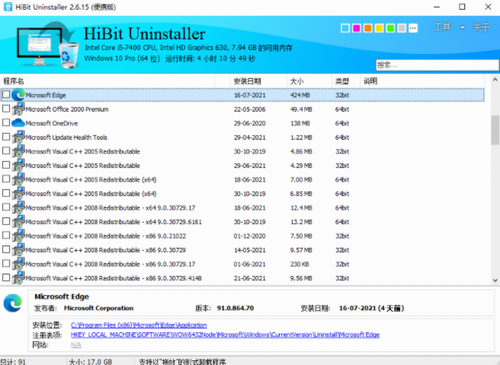The width and height of the screenshot is (500, 365).
Task: Select the Visual C++ 2008 x86 9.0.30729.4148 checkbox
Action: (x=6, y=277)
